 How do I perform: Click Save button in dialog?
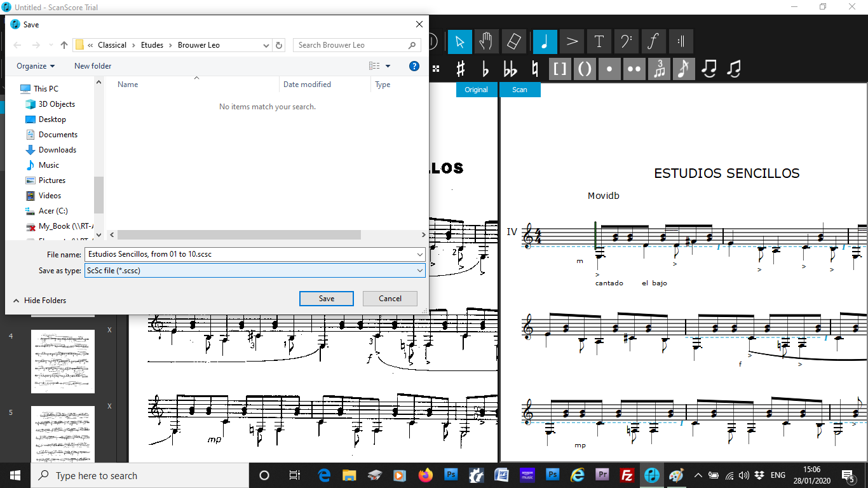click(x=327, y=299)
